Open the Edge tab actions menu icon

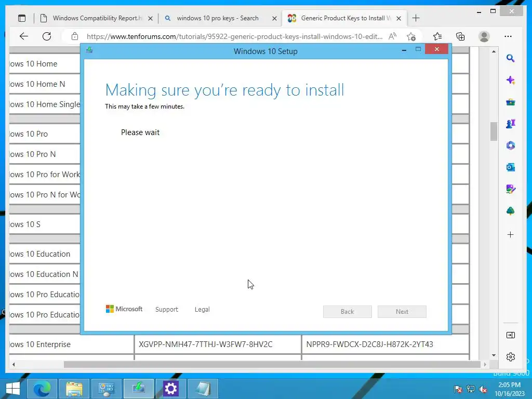pyautogui.click(x=22, y=18)
